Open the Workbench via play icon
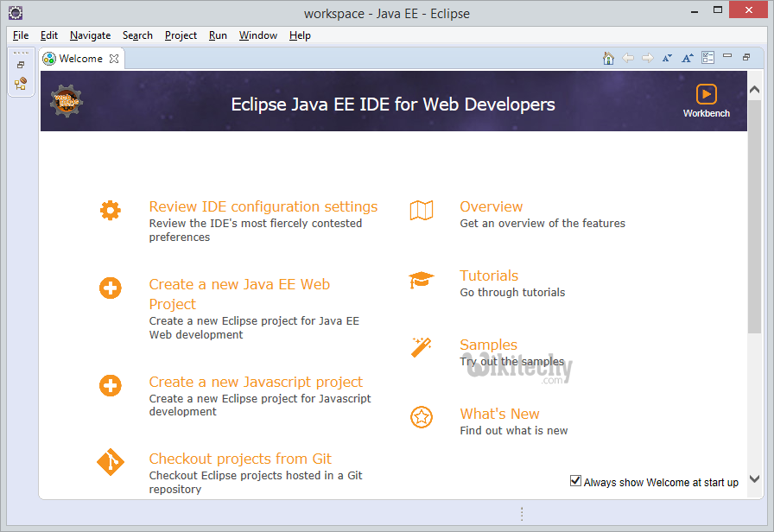Screen dimensions: 774x532 (706, 94)
